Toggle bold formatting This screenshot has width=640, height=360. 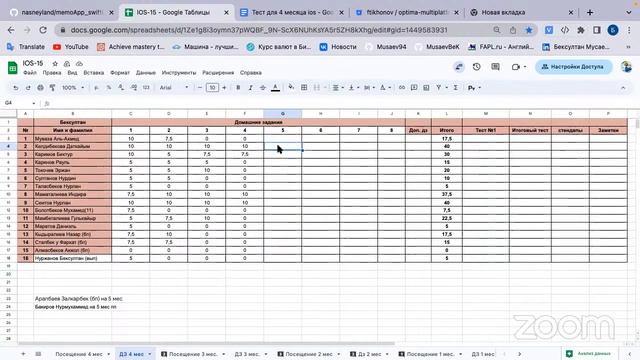click(x=238, y=88)
